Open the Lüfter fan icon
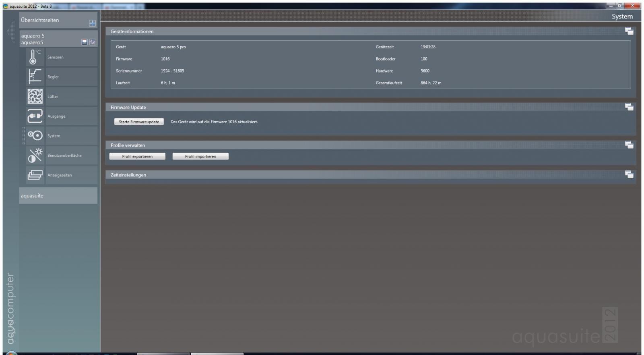The image size is (644, 355). coord(35,96)
